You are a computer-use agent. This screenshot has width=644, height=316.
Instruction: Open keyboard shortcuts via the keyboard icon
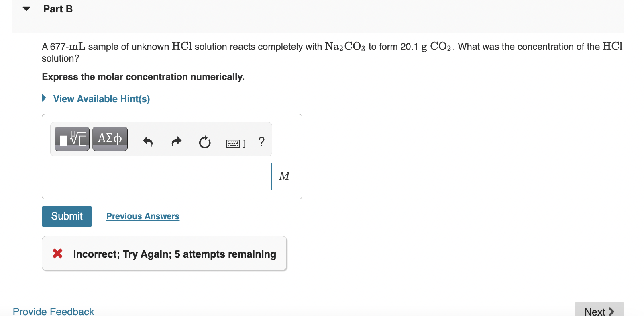tap(233, 142)
